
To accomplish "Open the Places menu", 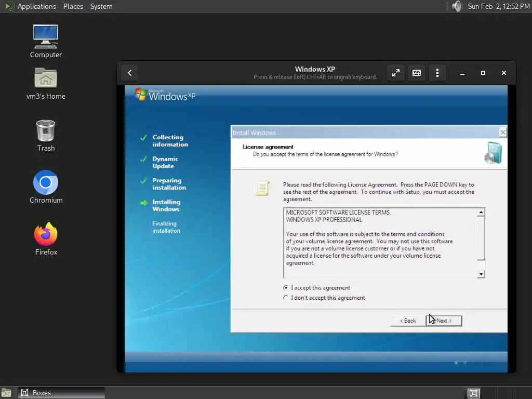I will [73, 6].
